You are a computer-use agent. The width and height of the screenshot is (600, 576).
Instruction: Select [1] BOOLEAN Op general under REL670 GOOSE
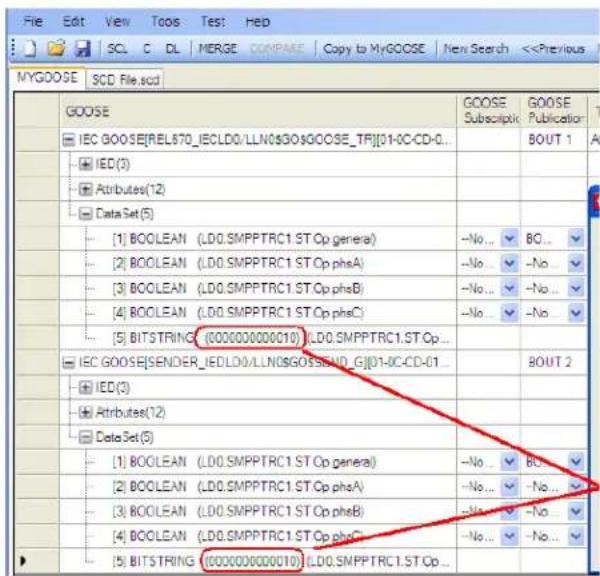pos(244,239)
